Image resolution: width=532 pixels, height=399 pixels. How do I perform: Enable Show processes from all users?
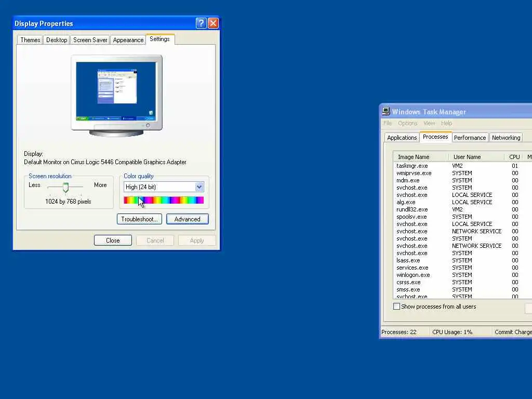[x=396, y=307]
